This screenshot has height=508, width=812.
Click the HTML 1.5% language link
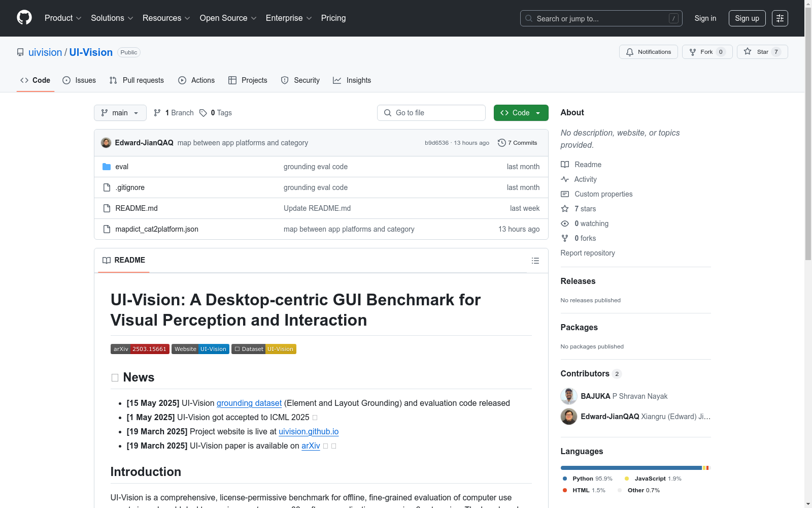pos(584,490)
